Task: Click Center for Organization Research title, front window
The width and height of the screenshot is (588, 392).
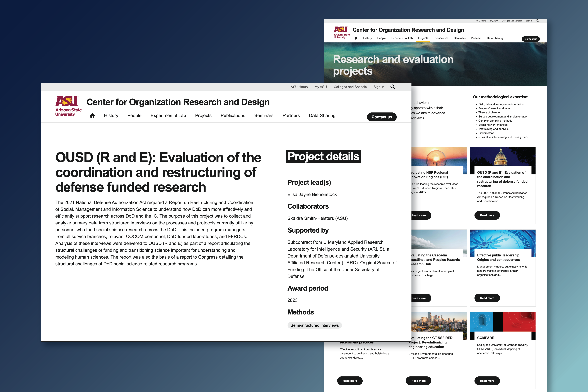Action: 178,102
